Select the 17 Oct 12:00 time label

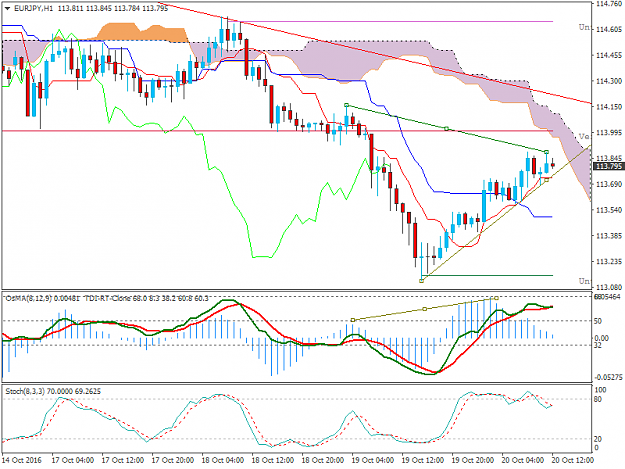tap(123, 460)
